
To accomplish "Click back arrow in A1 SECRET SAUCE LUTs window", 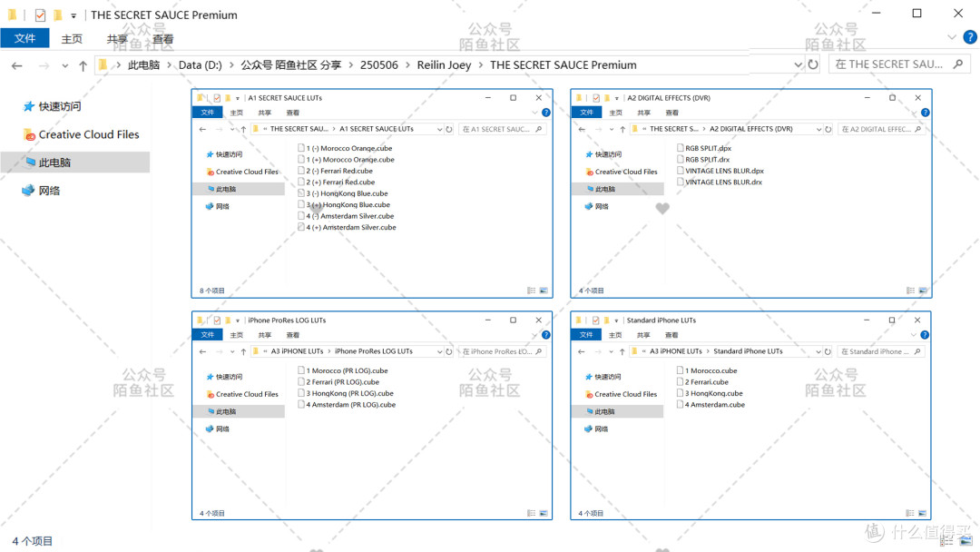I will click(x=202, y=130).
